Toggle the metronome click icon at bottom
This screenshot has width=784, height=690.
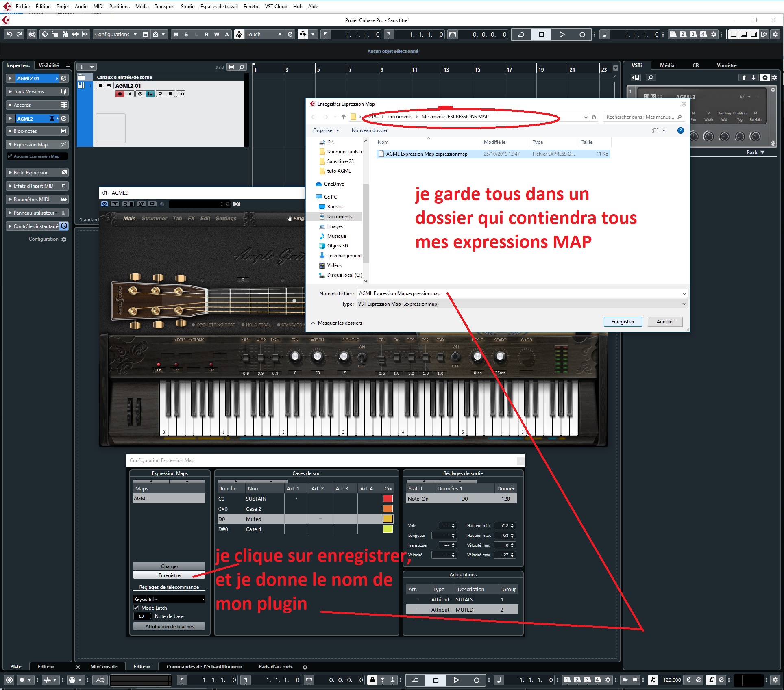tap(711, 680)
